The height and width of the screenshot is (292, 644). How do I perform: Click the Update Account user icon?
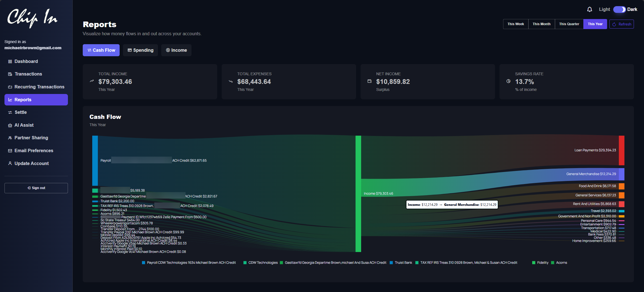click(x=10, y=163)
